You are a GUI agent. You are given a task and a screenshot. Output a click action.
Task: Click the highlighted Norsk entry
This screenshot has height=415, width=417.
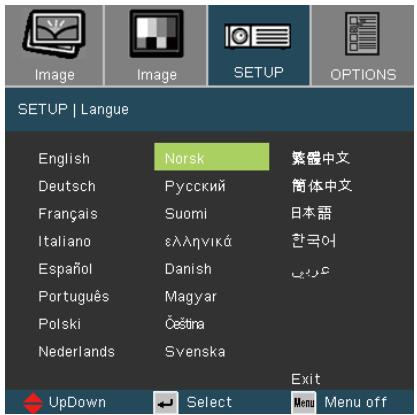(x=212, y=157)
